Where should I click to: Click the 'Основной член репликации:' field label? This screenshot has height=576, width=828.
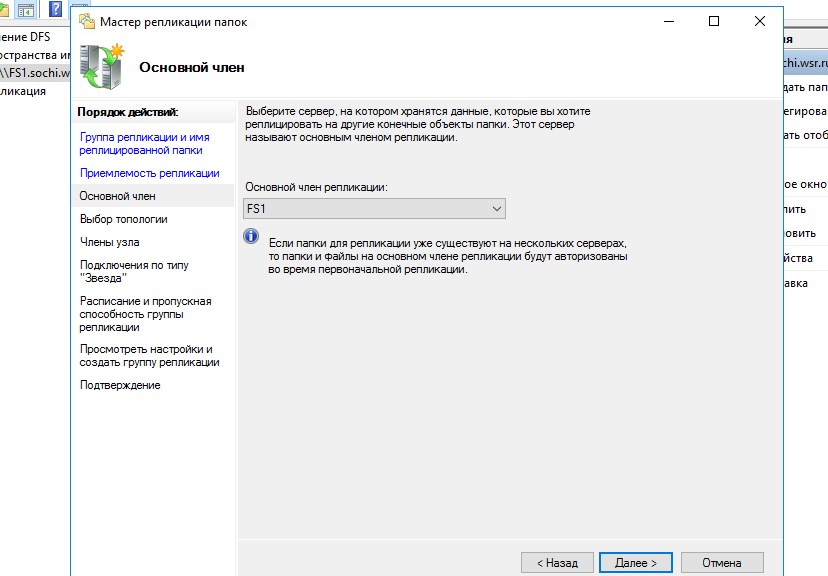click(316, 187)
